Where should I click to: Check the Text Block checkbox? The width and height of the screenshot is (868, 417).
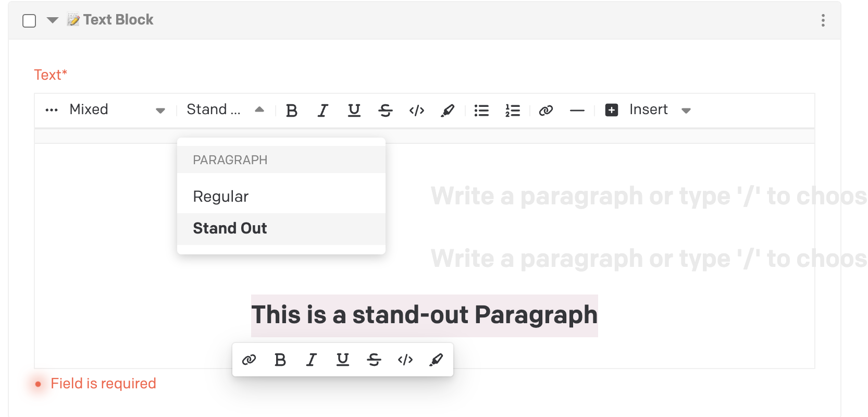29,21
